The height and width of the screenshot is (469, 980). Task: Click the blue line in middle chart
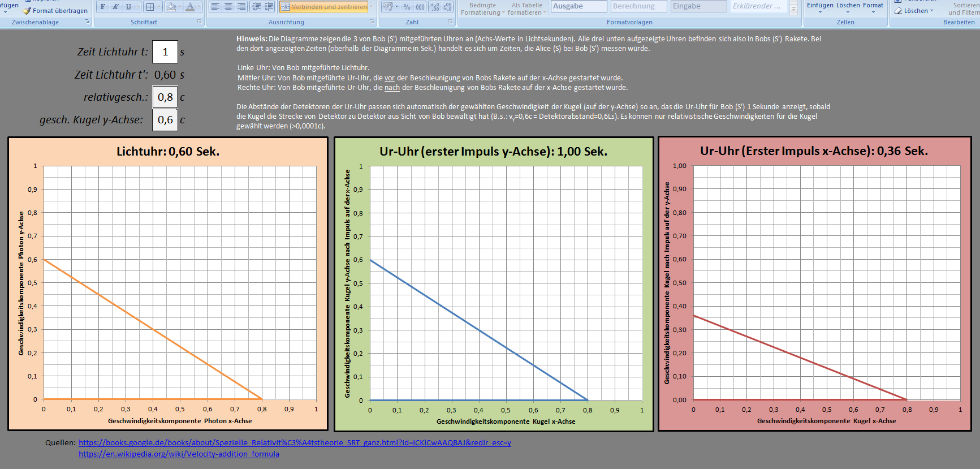[479, 330]
